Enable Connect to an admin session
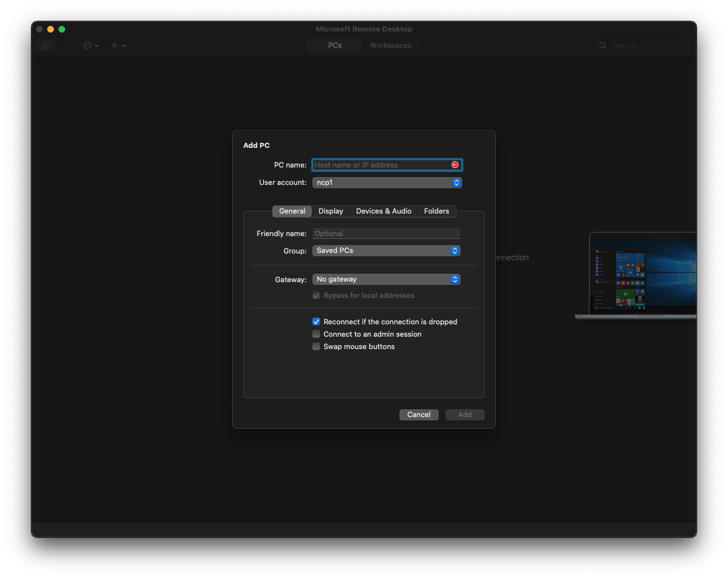Screen dimensions: 728x579 (x=316, y=334)
